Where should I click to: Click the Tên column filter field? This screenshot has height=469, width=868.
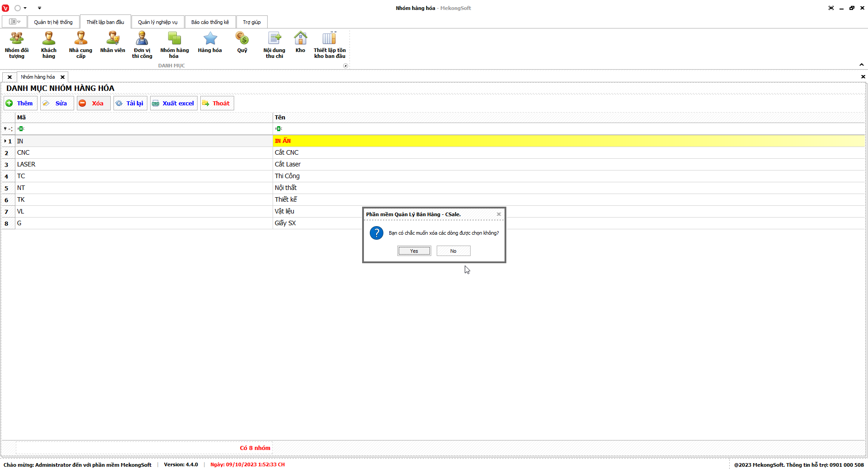pos(569,129)
